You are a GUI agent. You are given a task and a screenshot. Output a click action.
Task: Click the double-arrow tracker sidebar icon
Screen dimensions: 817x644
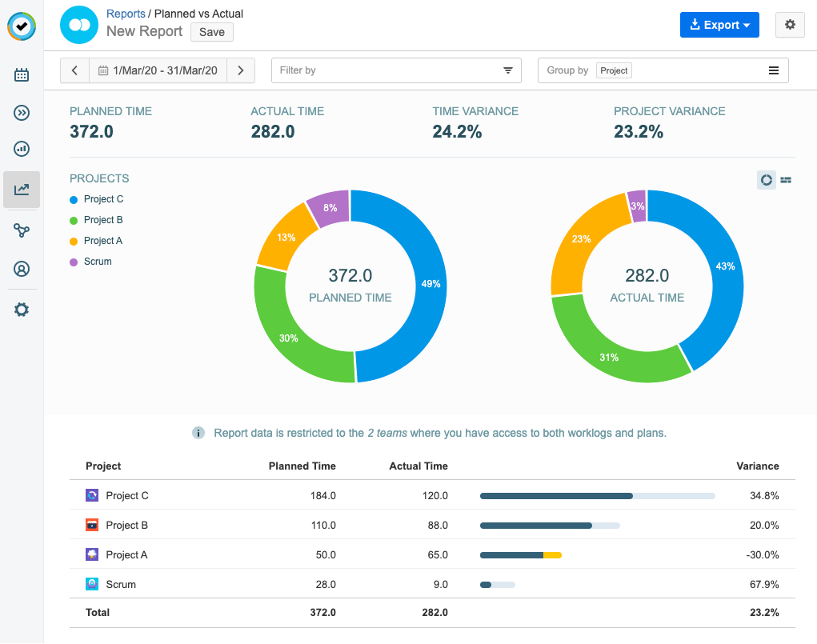point(22,113)
